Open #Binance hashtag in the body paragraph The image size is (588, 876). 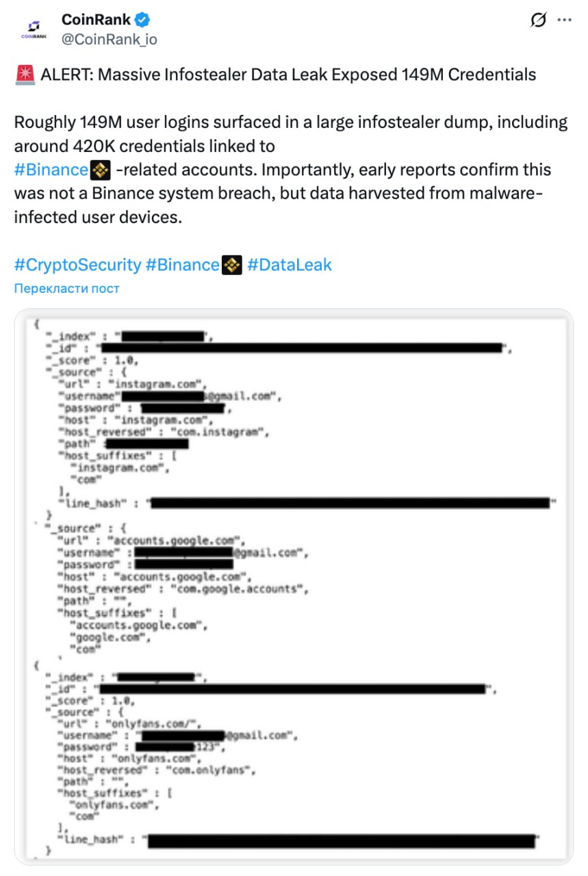[x=51, y=170]
